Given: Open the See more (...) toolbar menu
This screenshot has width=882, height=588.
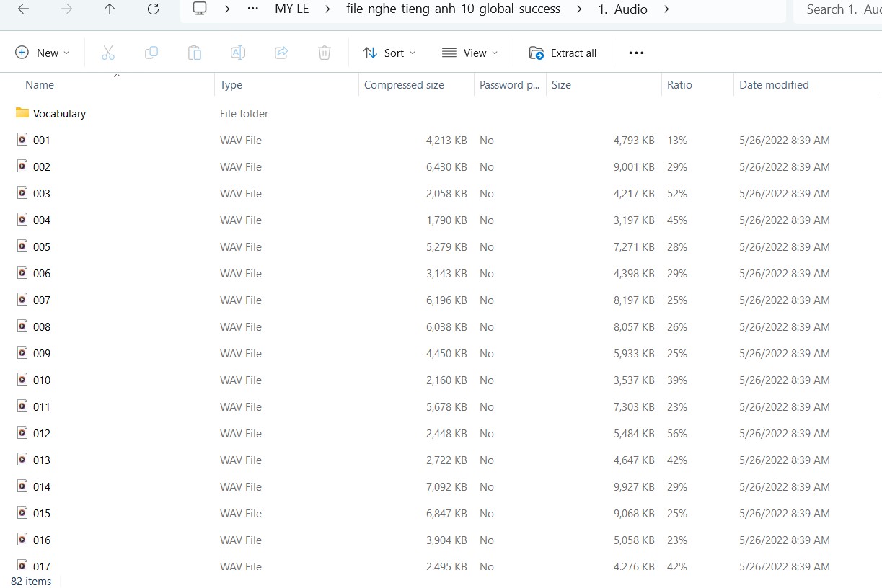Looking at the screenshot, I should 635,52.
